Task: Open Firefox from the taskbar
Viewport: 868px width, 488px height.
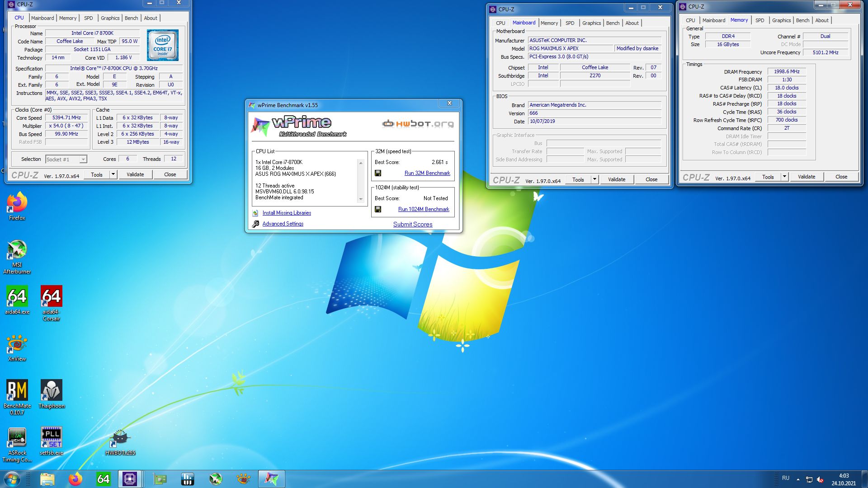Action: pos(75,479)
